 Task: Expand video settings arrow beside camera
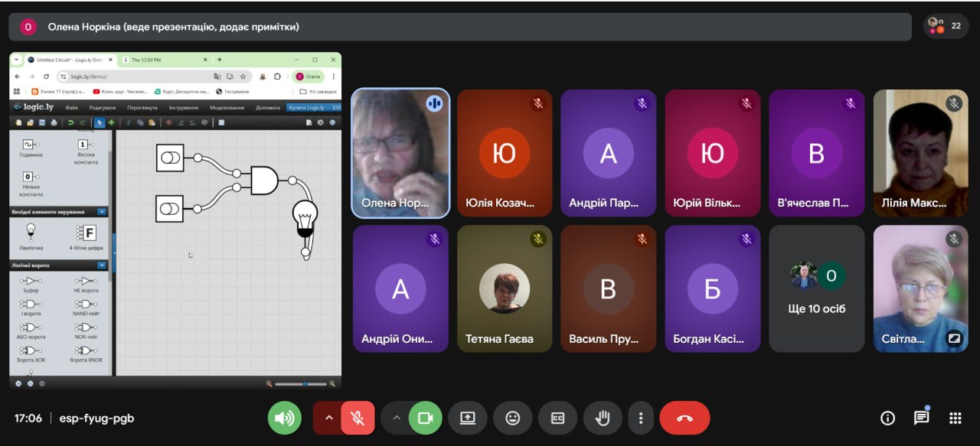(x=396, y=418)
